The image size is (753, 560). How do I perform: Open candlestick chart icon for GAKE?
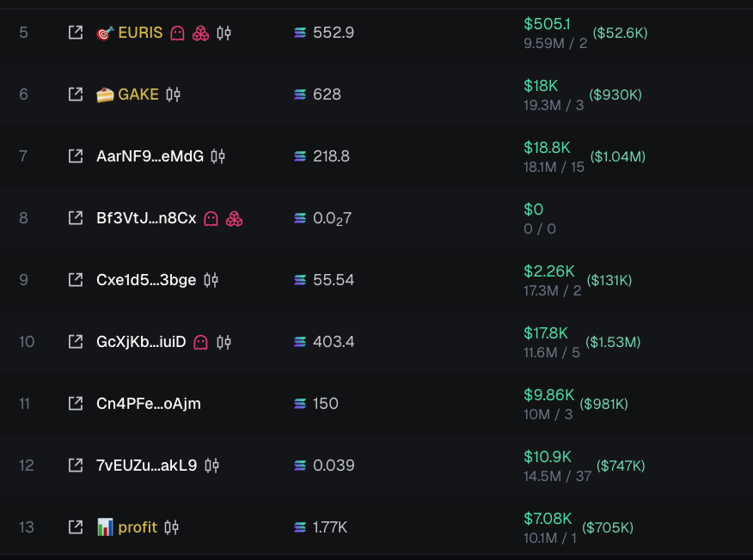[173, 94]
